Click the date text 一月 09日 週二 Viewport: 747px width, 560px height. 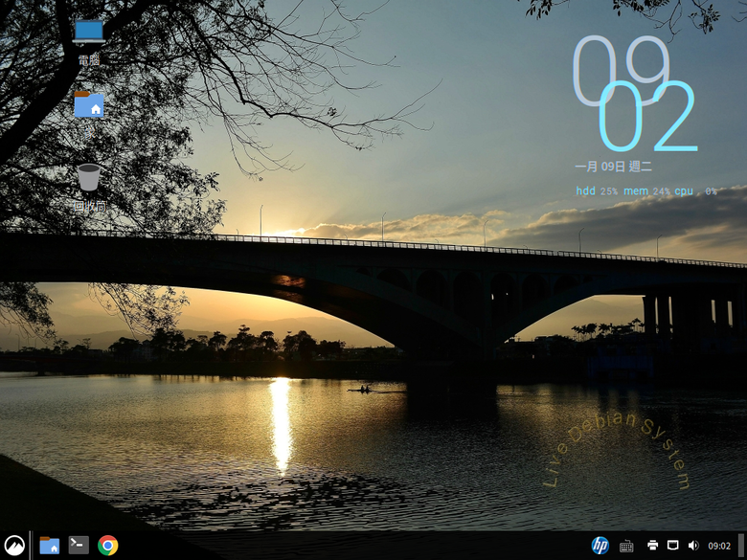[x=613, y=167]
